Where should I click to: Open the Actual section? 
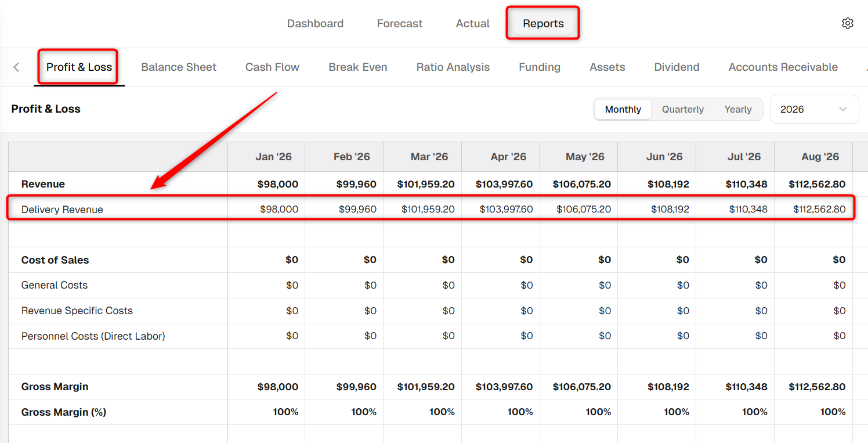473,23
